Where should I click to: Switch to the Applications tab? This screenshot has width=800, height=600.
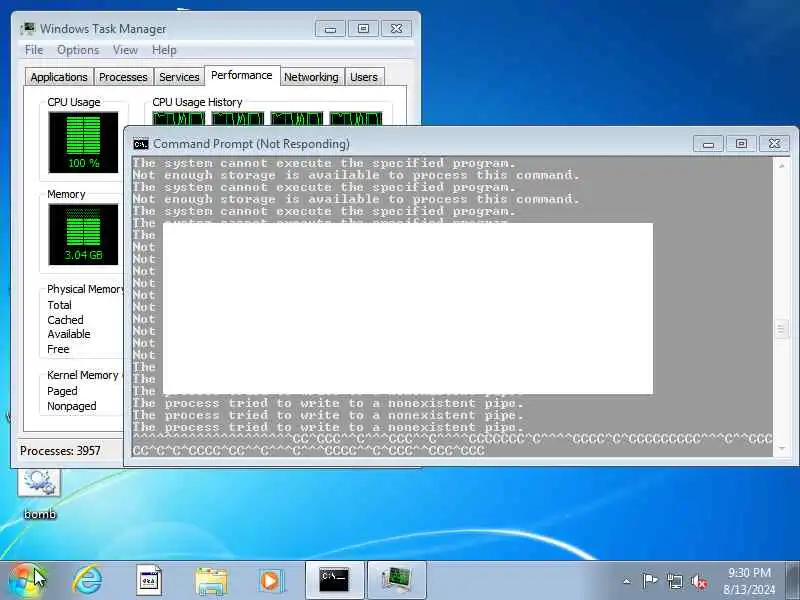point(59,77)
